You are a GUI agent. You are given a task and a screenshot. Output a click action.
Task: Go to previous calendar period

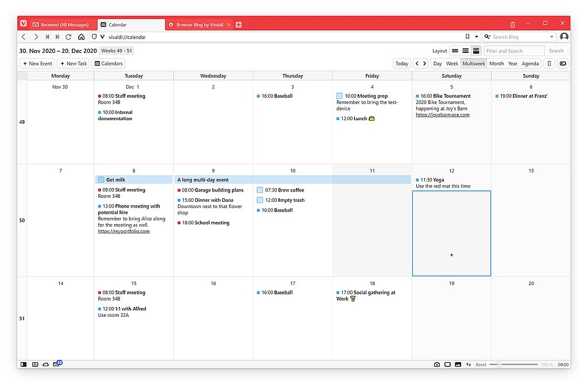[x=417, y=63]
